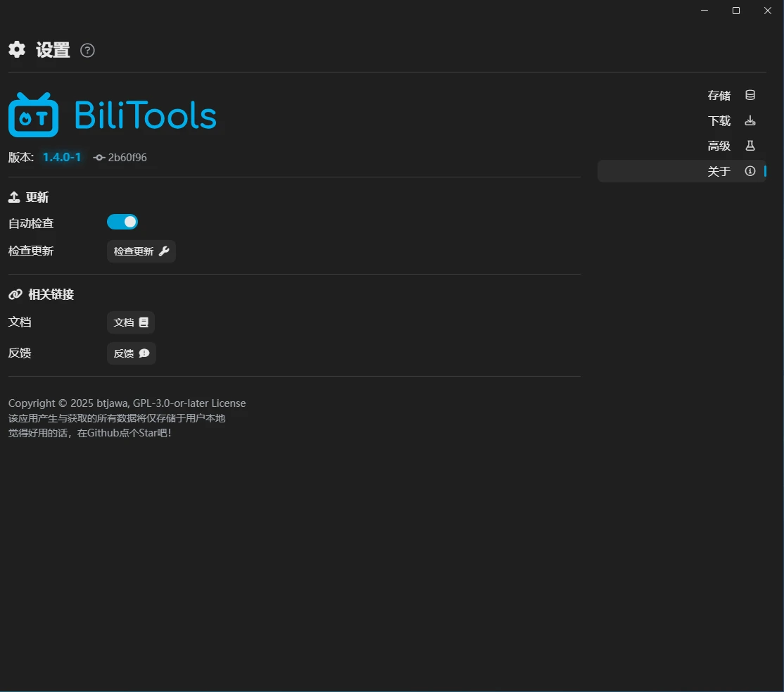Click the 自动检查 label text
The image size is (784, 692).
pos(31,223)
